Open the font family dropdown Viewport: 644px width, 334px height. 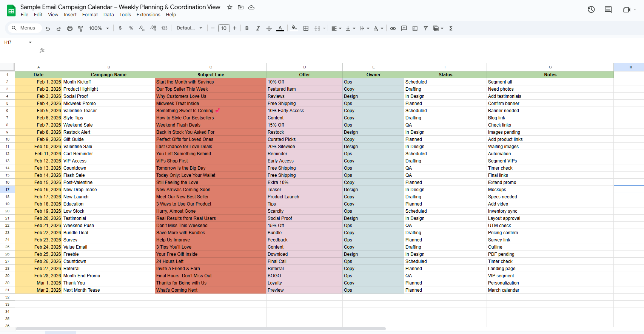[189, 28]
